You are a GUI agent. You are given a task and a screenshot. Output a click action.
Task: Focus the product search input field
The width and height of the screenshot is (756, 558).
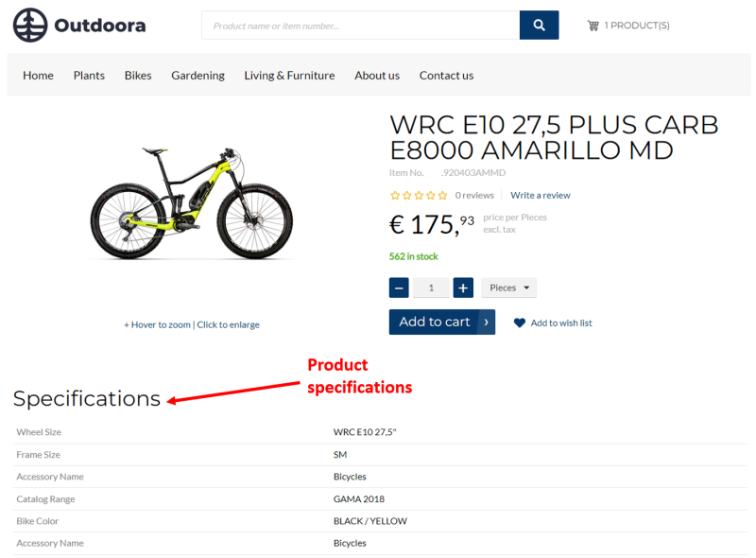coord(360,26)
